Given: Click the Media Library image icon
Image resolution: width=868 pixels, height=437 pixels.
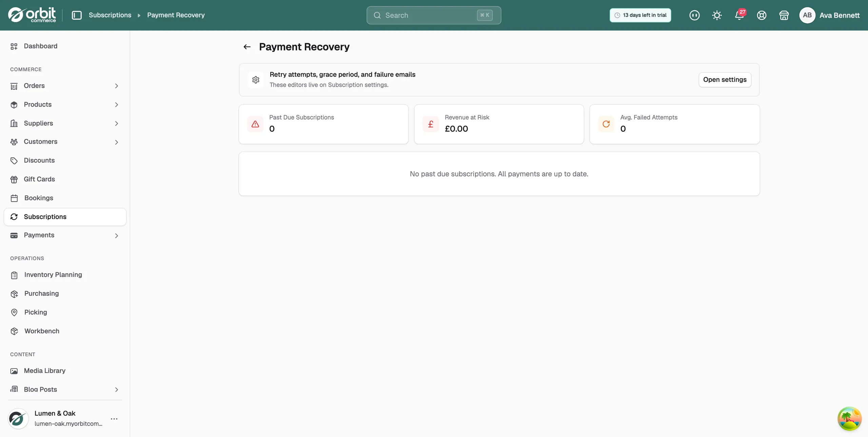Looking at the screenshot, I should (x=14, y=371).
